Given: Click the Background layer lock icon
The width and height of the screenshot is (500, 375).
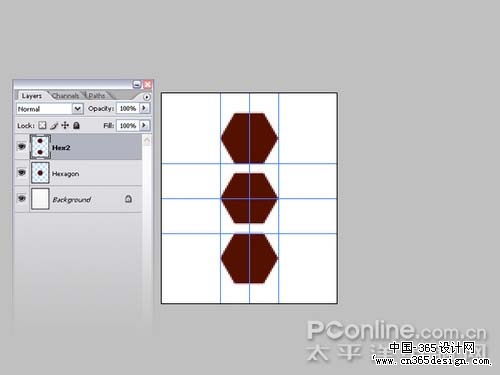Looking at the screenshot, I should click(128, 199).
